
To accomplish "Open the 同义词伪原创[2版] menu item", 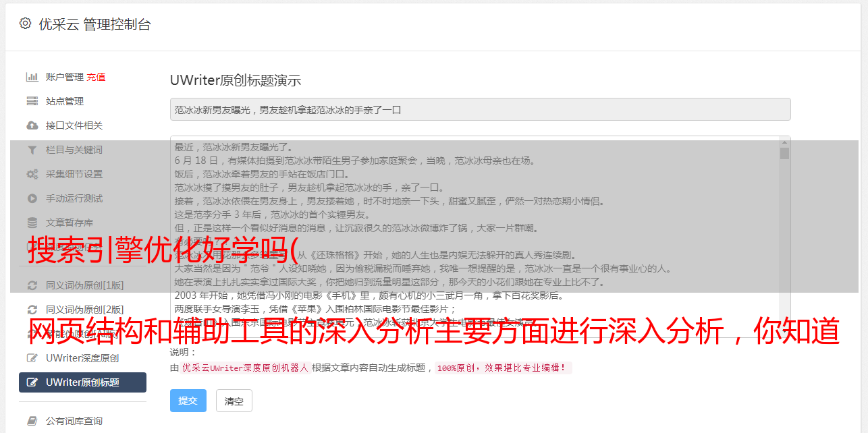I will (x=82, y=309).
